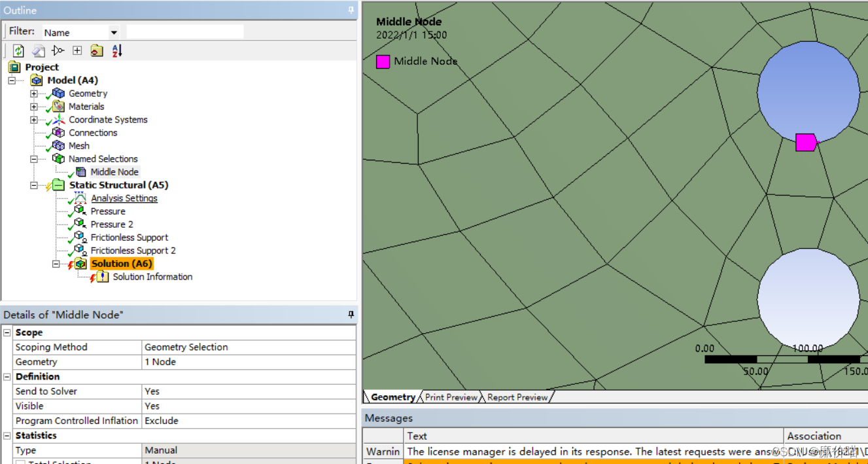Expand the Geometry tree node
Screen dimensions: 868x464
(x=33, y=94)
